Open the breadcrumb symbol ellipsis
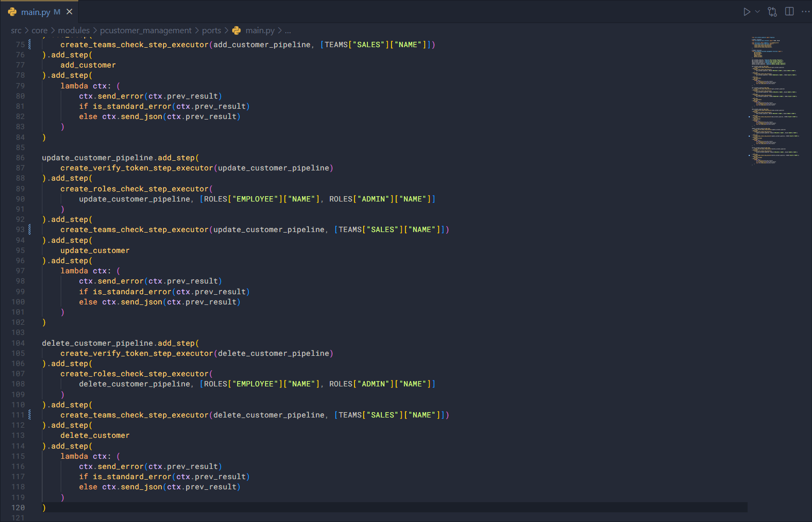The width and height of the screenshot is (812, 522). click(x=288, y=31)
